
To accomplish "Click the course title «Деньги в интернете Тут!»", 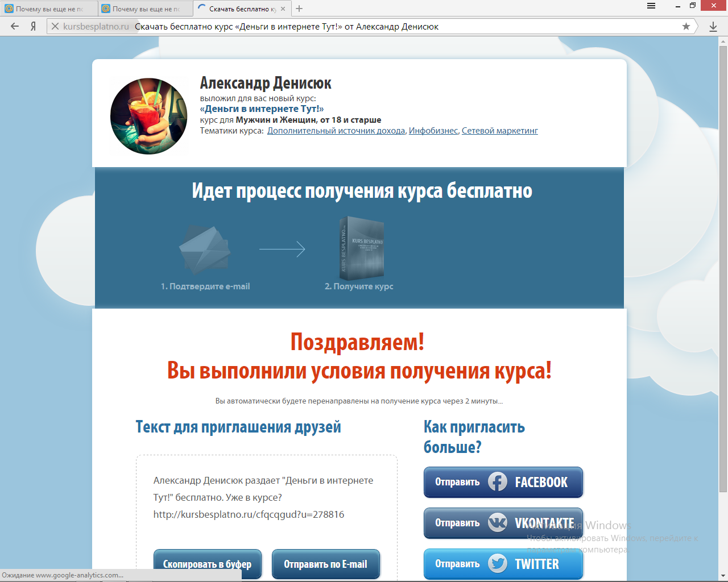I will (x=262, y=109).
